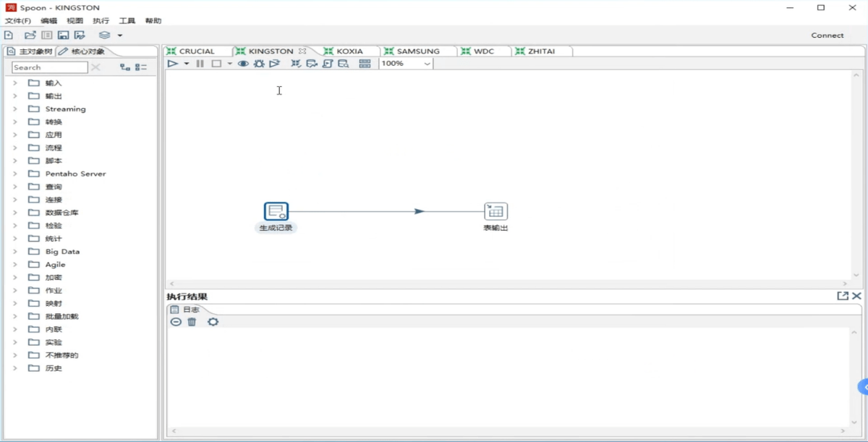Image resolution: width=868 pixels, height=442 pixels.
Task: Click the perspectives layers icon
Action: (x=105, y=35)
